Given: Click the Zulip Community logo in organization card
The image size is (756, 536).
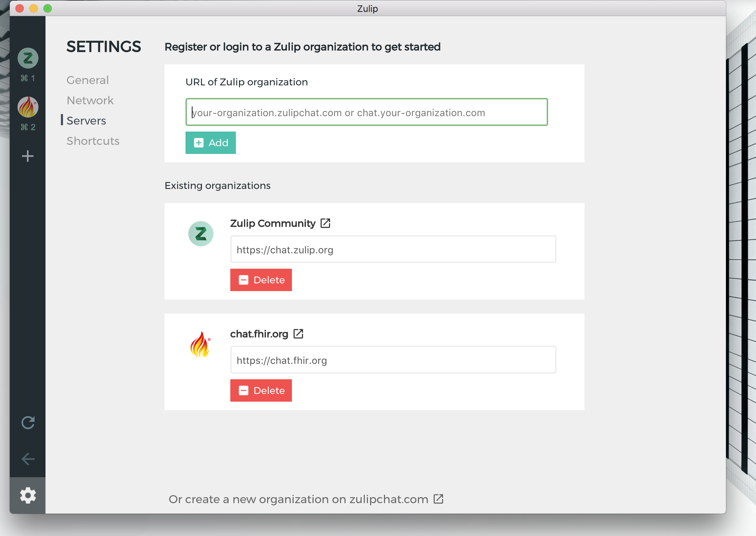Looking at the screenshot, I should coord(201,234).
